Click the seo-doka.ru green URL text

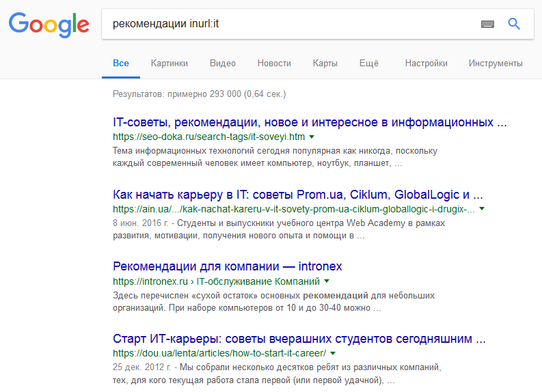click(x=208, y=137)
